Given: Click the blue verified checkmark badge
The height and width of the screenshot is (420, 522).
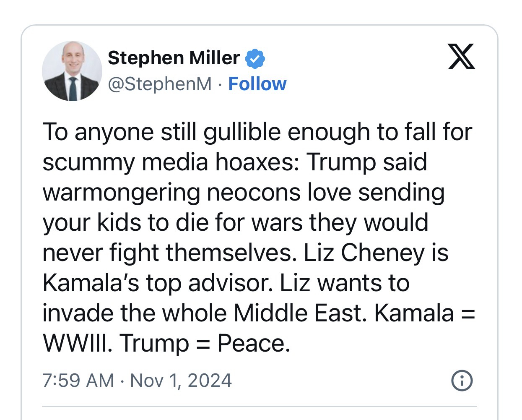Looking at the screenshot, I should 255,58.
